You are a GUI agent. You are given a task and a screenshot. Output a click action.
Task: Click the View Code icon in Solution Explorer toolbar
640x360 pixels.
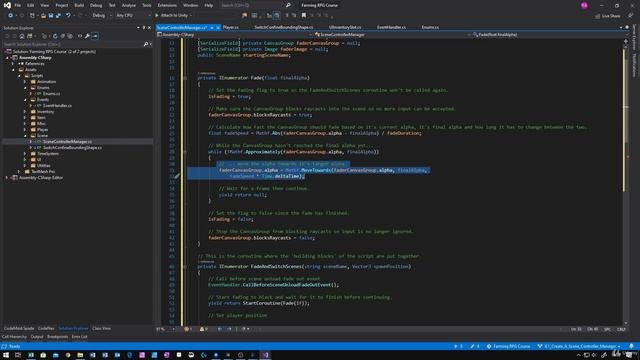click(x=80, y=36)
